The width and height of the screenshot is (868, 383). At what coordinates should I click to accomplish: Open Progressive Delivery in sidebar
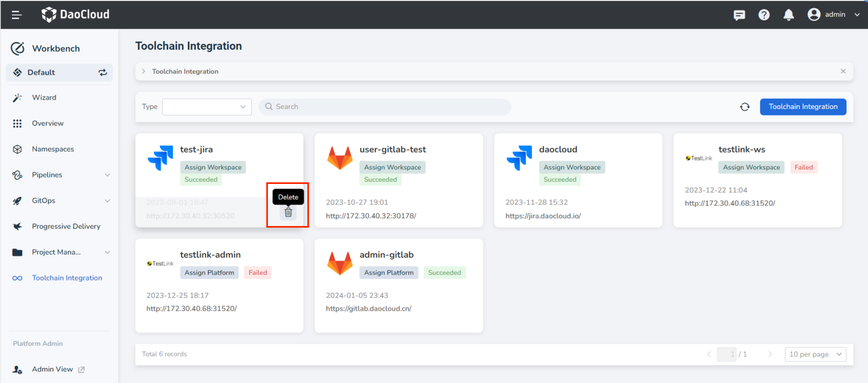[x=66, y=227]
